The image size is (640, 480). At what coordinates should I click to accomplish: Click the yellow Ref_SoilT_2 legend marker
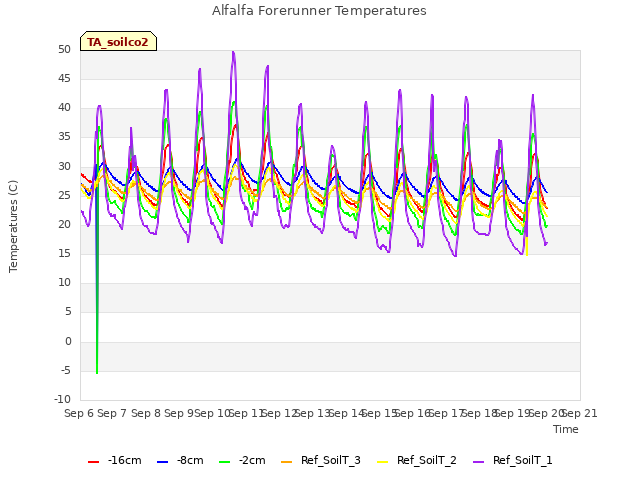click(x=382, y=462)
